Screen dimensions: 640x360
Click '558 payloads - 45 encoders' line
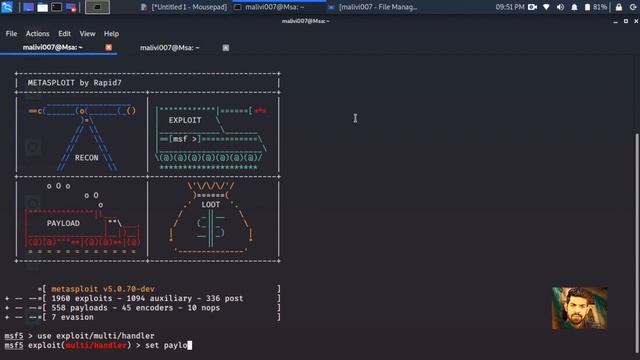pos(136,308)
